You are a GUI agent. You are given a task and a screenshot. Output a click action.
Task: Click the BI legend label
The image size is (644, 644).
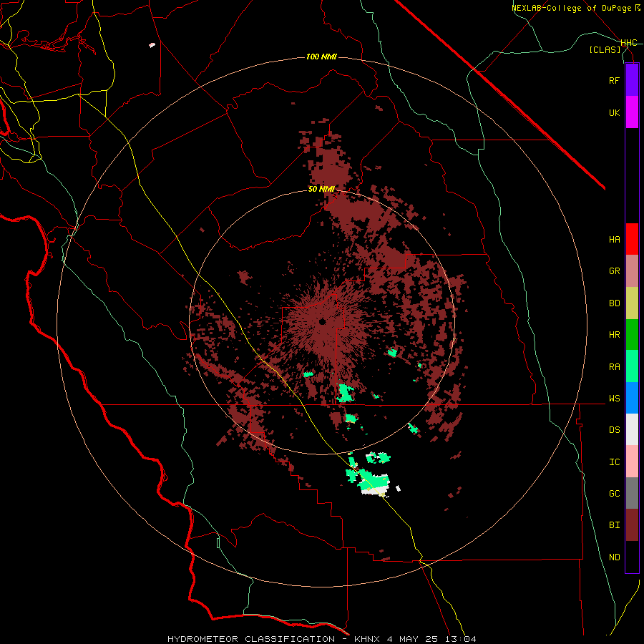[614, 525]
